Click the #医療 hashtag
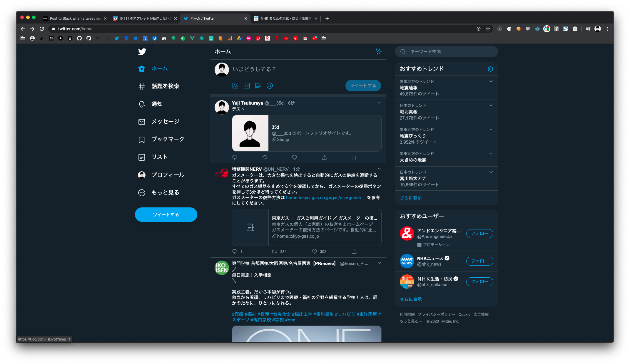Viewport: 630px width, 364px height. point(238,314)
